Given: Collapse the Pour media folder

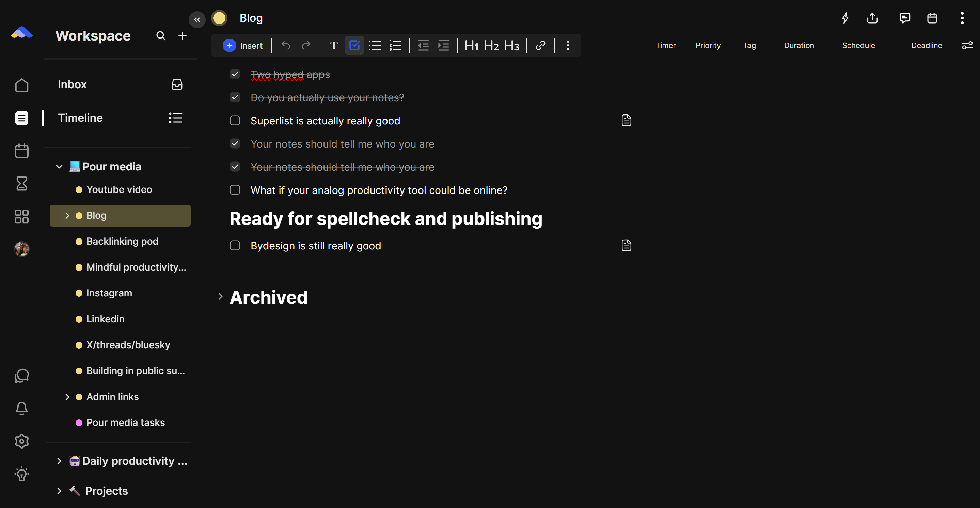Looking at the screenshot, I should pyautogui.click(x=59, y=166).
